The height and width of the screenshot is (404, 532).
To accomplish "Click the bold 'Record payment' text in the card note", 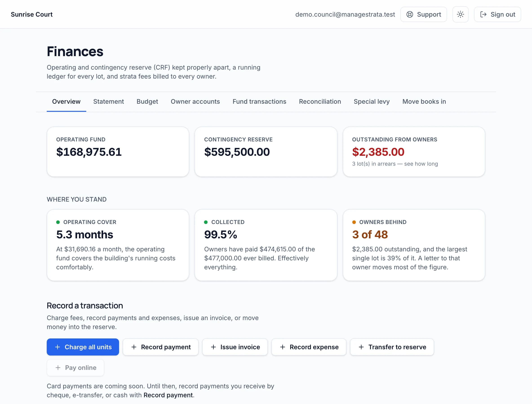I will pos(168,395).
